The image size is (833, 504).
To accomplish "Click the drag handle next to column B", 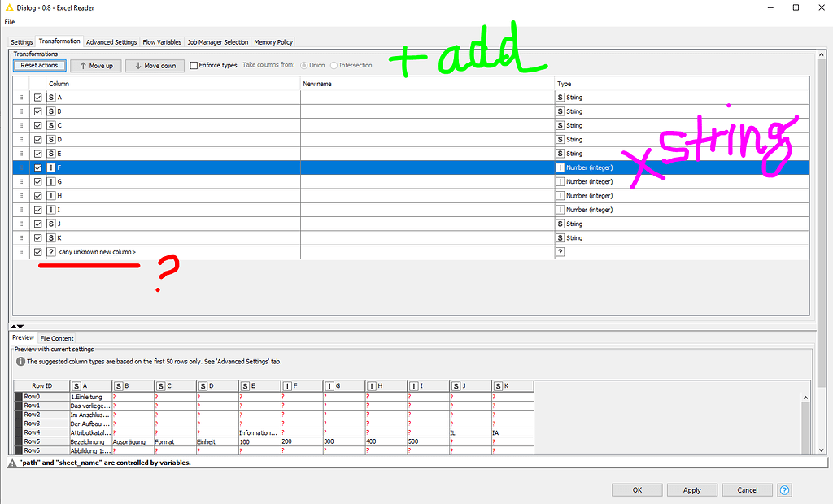I will point(20,111).
